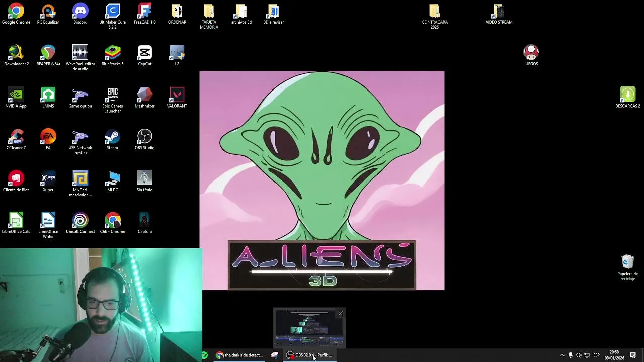Open the L2 desktop shortcut
Screen dimensions: 644x362
(177, 56)
